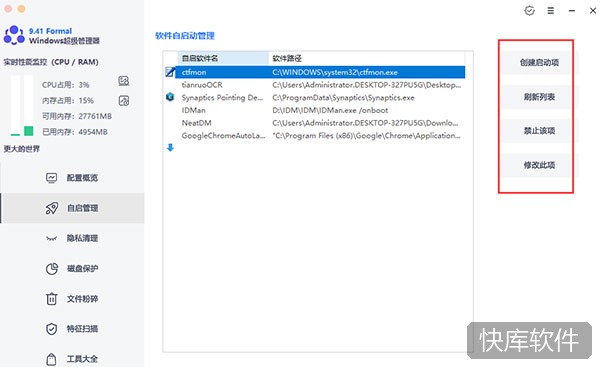Click the 已用内存: 4954MB reading

(x=75, y=132)
